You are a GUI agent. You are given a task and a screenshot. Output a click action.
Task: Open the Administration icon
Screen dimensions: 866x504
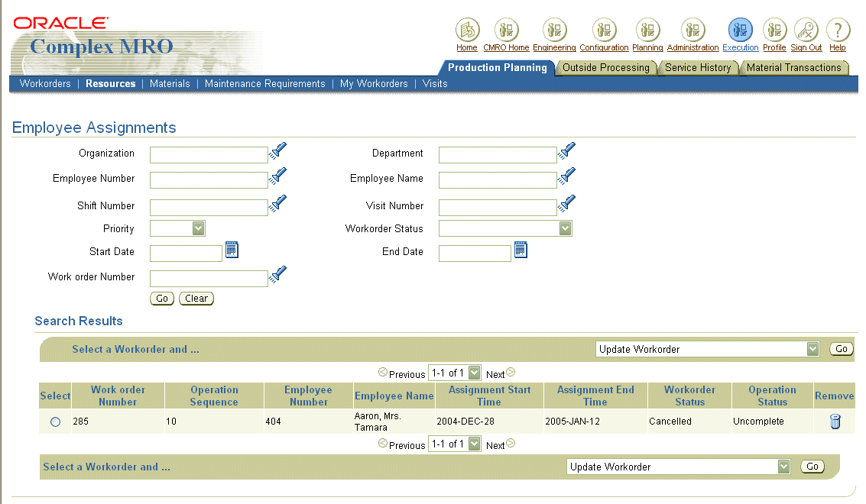[692, 30]
